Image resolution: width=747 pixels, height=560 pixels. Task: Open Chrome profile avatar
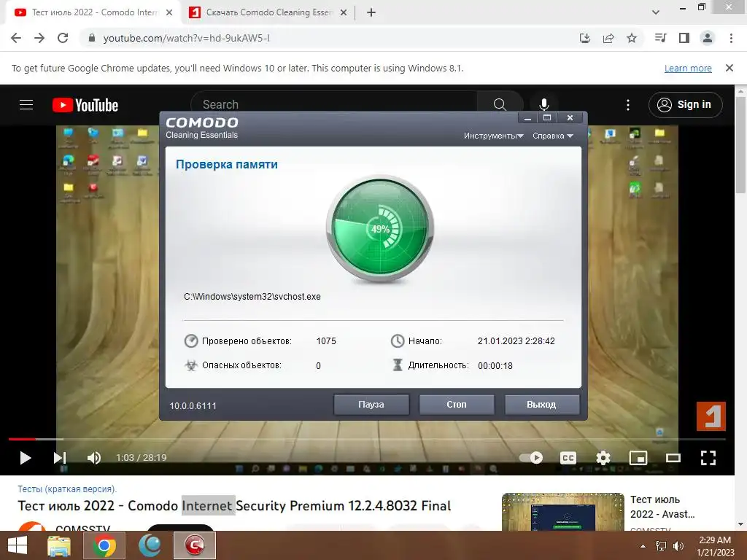coord(708,38)
